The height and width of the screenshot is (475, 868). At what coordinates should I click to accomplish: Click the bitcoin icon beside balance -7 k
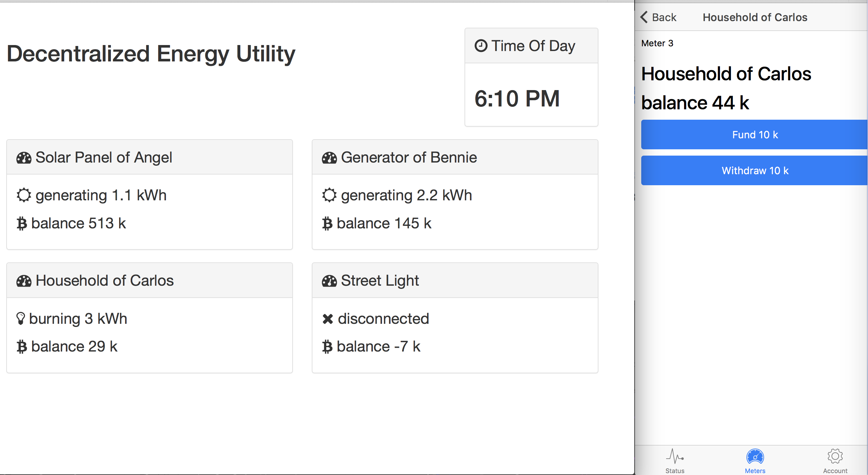tap(327, 347)
